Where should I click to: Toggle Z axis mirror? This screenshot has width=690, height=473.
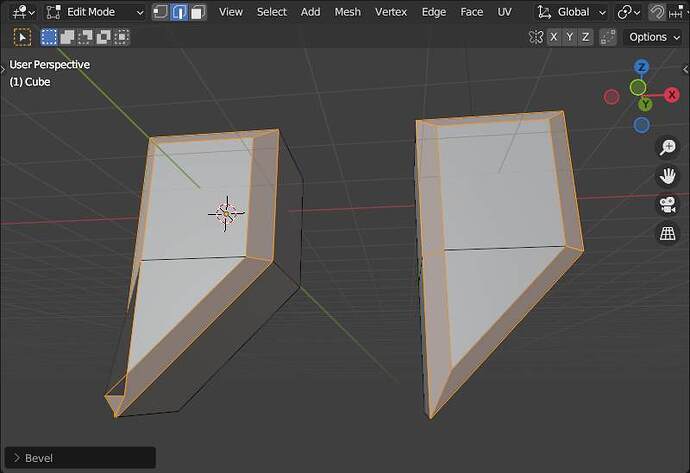586,37
